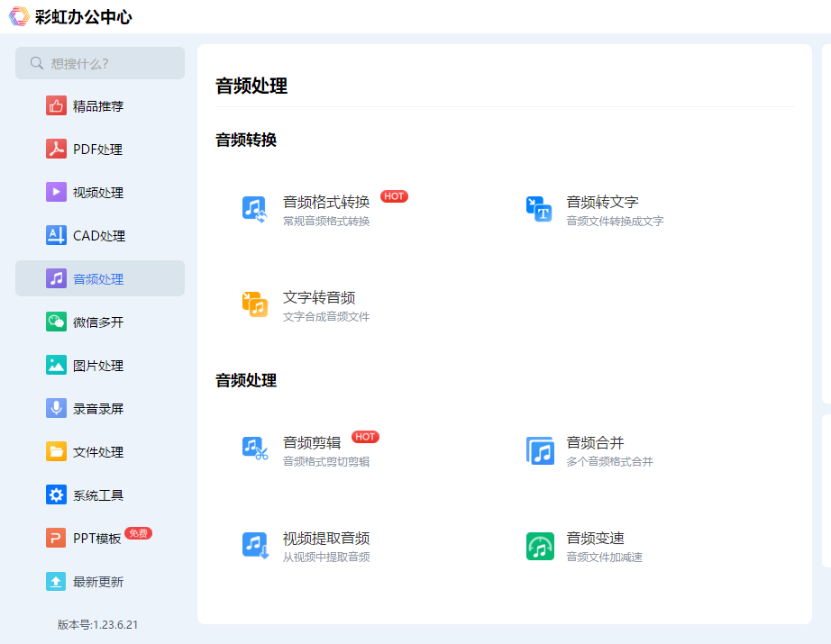Screen dimensions: 831x644
Task: Click the 音频剪辑 scissors icon
Action: [x=255, y=449]
